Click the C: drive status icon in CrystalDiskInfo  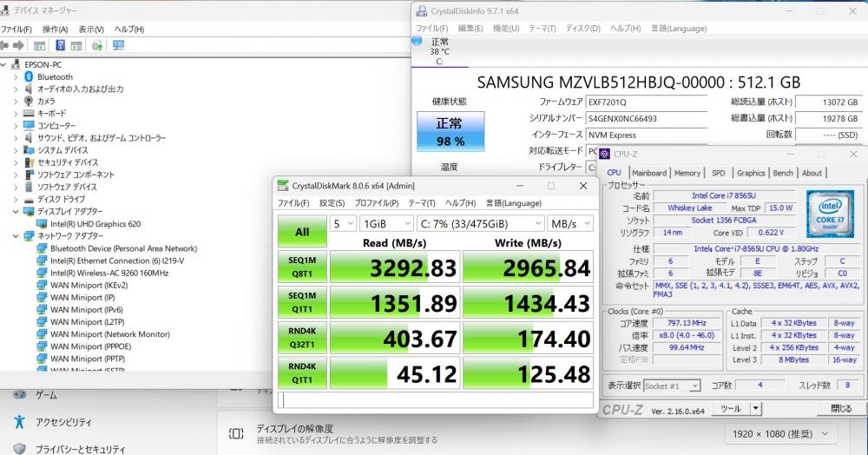point(418,41)
